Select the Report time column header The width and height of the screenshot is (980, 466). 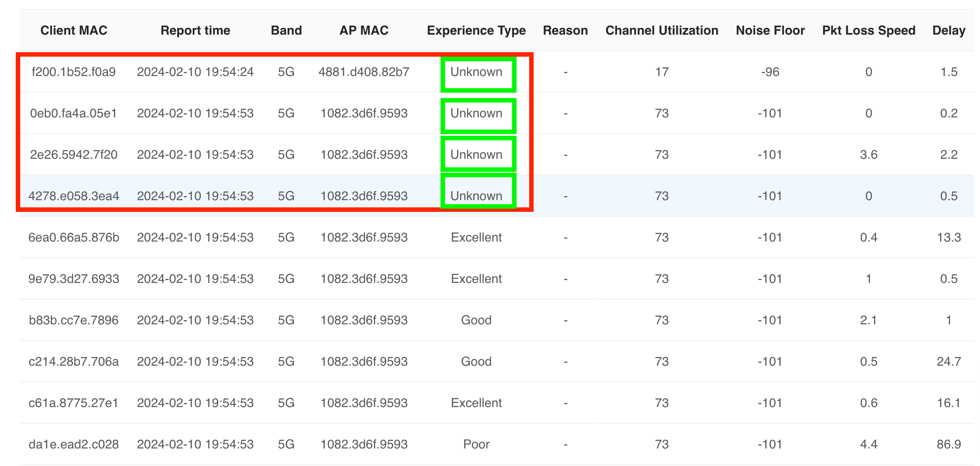195,31
